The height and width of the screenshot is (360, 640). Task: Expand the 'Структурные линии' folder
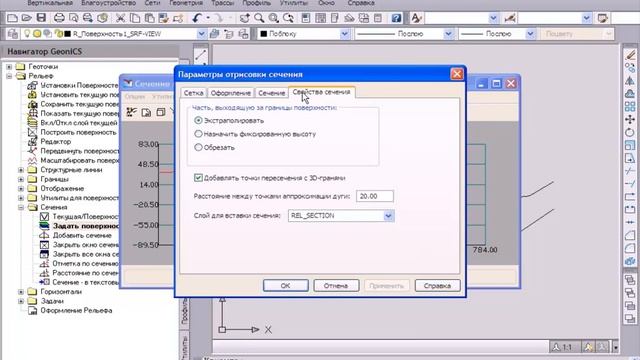(21, 170)
